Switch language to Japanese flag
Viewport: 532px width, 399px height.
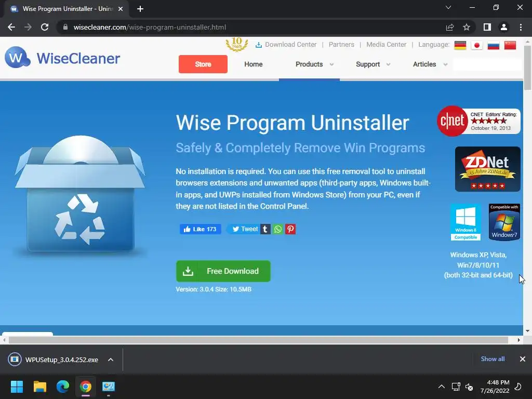tap(477, 45)
